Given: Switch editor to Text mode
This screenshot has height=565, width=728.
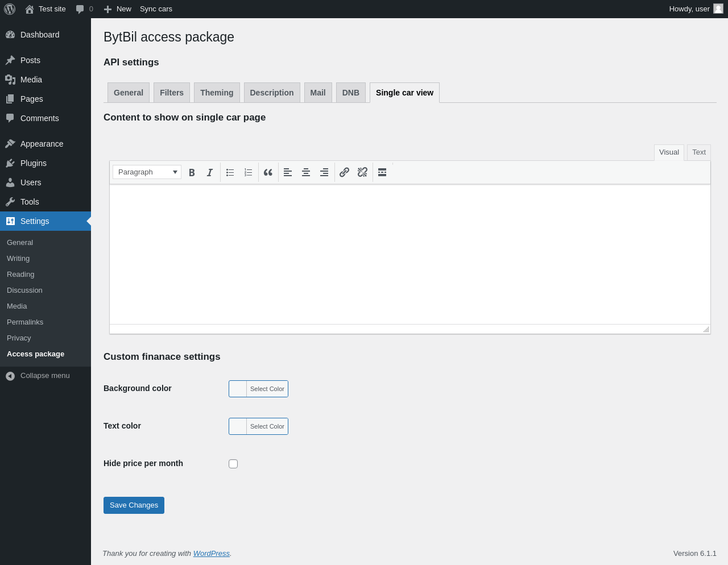Looking at the screenshot, I should 699,152.
